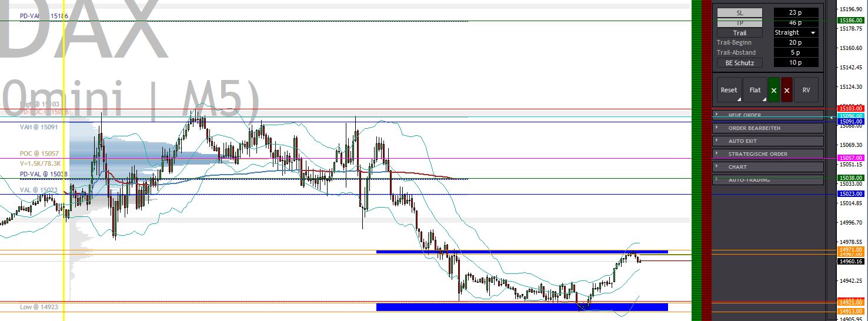
Task: Edit Trail-Abstand value 5 p
Action: tap(796, 52)
